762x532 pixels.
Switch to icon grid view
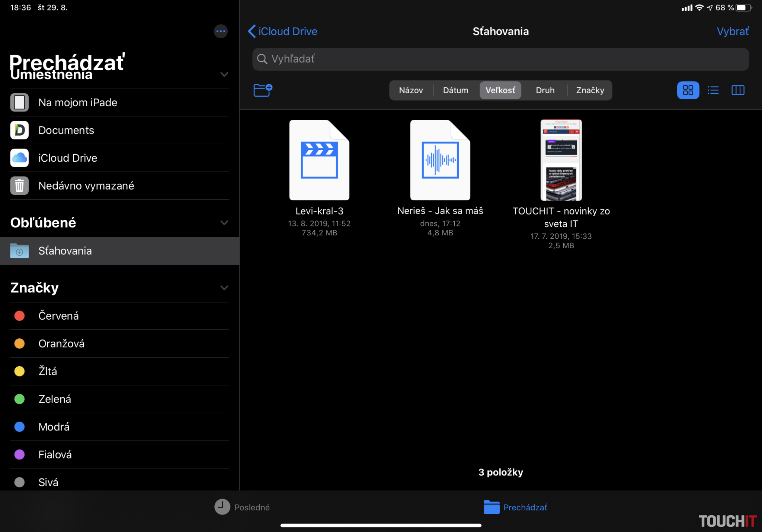688,90
